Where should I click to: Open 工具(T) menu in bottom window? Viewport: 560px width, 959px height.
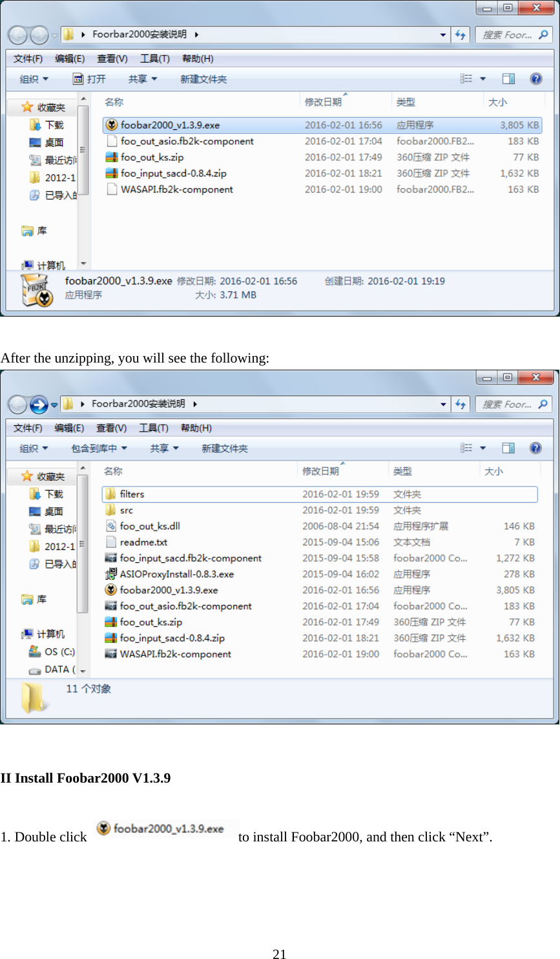tap(154, 428)
